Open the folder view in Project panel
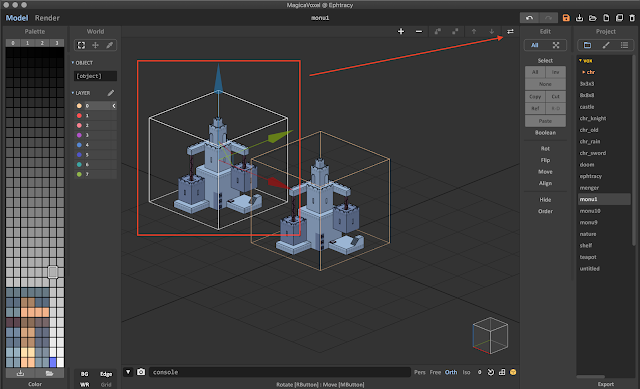This screenshot has height=389, width=640. 587,45
